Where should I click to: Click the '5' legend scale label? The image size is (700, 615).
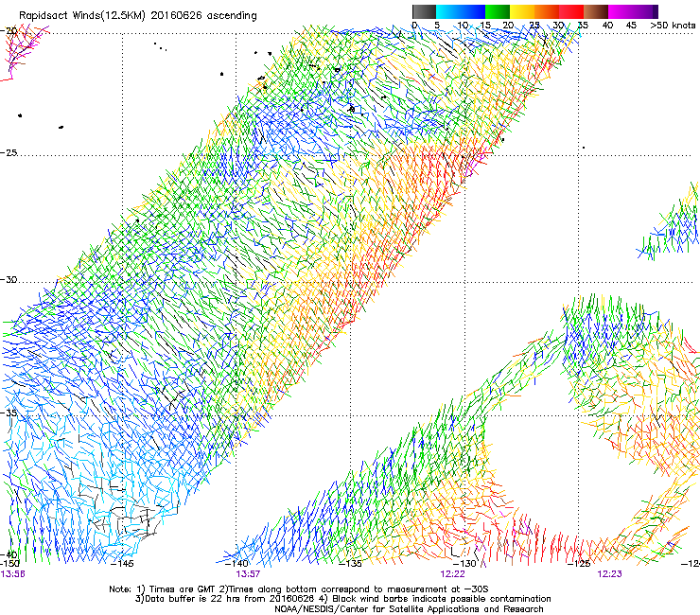(437, 26)
